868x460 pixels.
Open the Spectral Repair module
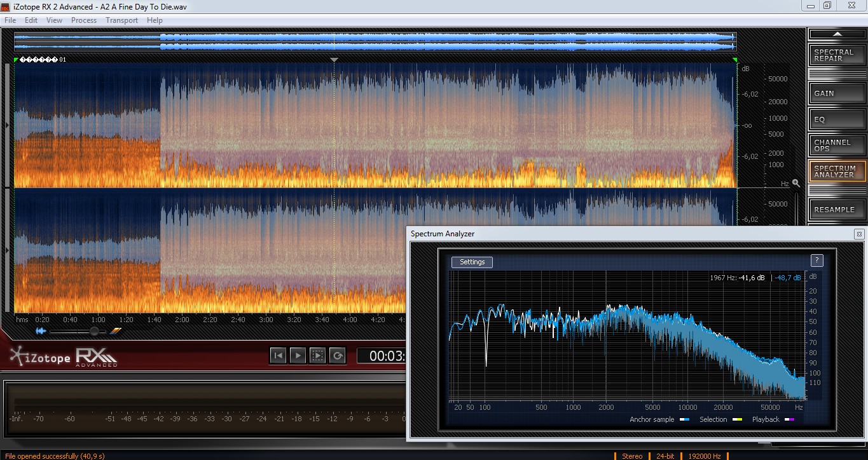pos(837,55)
